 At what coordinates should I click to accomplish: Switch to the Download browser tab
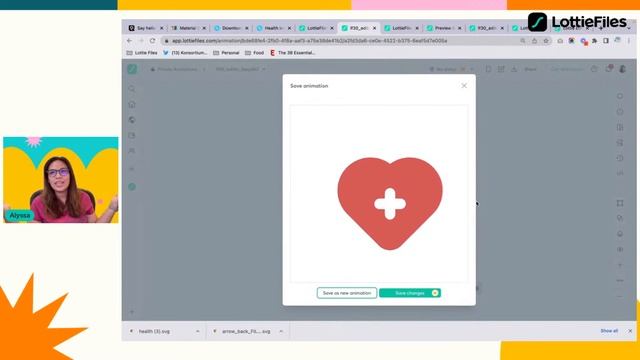coord(231,28)
